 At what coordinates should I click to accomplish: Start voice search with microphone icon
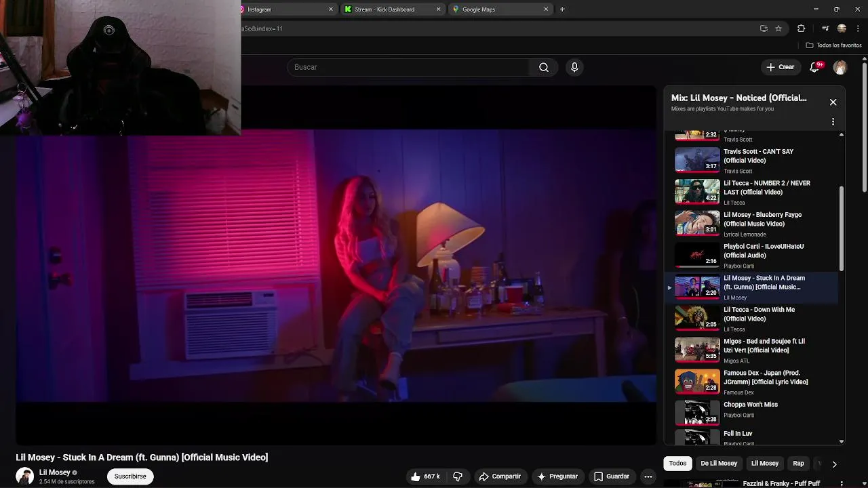click(x=574, y=67)
